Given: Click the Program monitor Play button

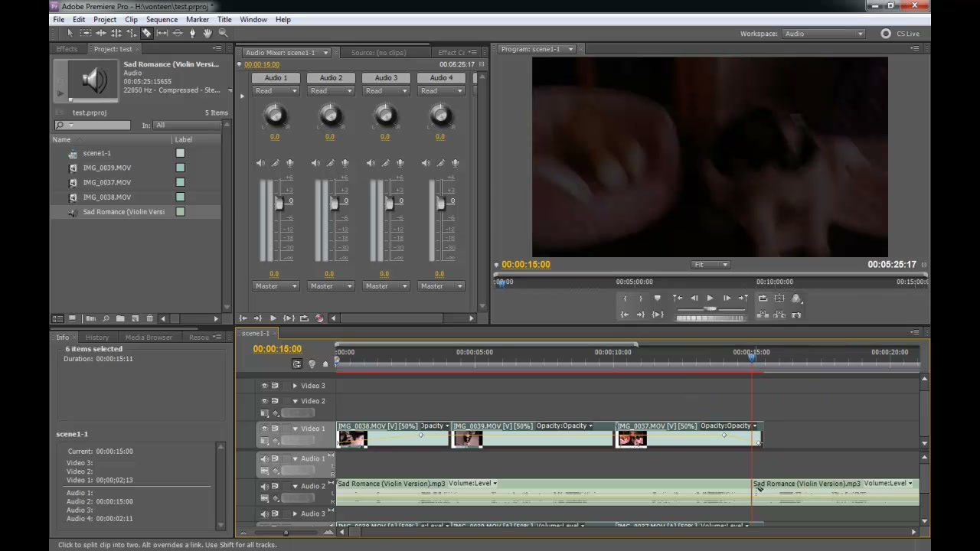Looking at the screenshot, I should (x=710, y=298).
